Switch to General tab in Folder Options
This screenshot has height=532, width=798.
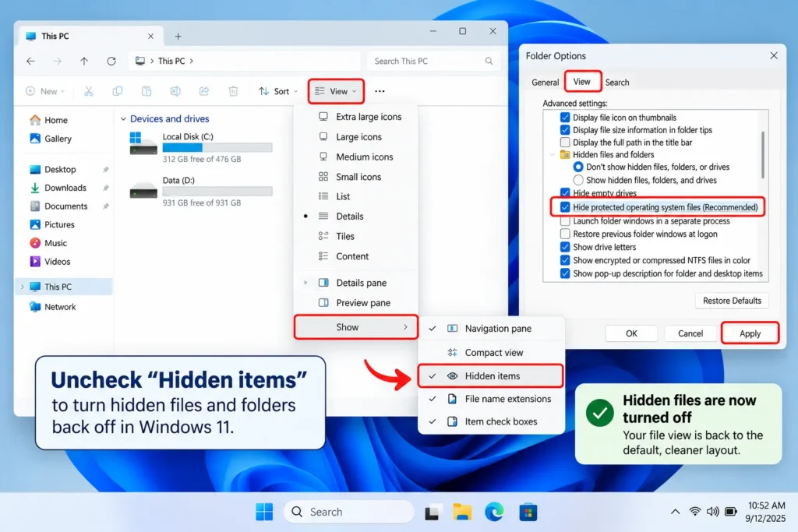pos(545,83)
